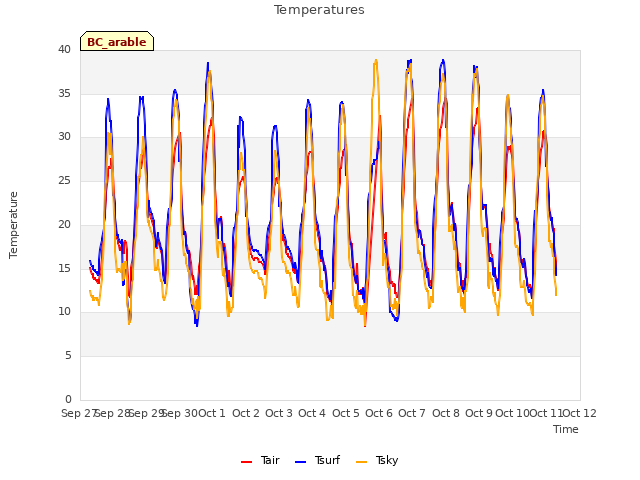
Task: Click the 40 y-axis tick value
Action: pos(64,50)
